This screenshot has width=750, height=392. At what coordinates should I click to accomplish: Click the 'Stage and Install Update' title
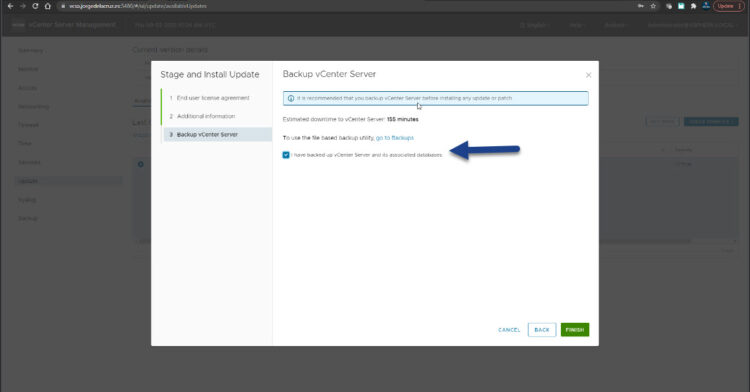point(210,75)
